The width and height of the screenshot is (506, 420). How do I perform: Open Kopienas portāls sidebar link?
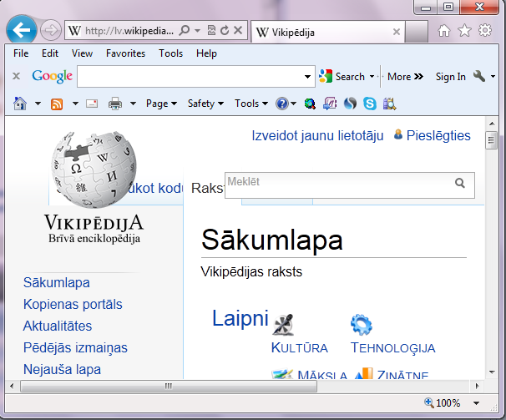73,305
